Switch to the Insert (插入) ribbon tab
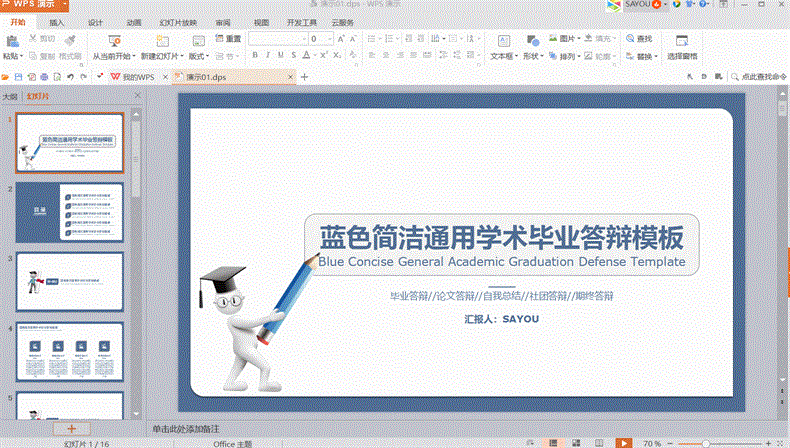The image size is (790, 448). pos(57,22)
